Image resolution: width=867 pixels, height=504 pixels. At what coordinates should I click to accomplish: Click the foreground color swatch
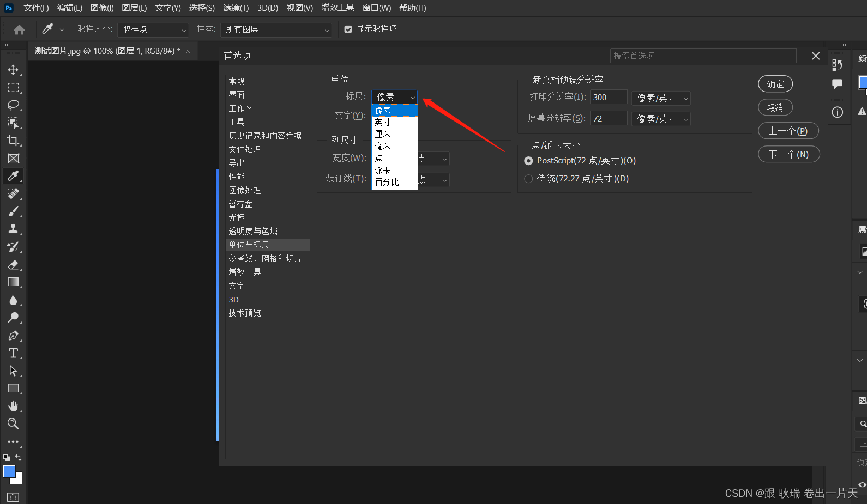pos(9,471)
